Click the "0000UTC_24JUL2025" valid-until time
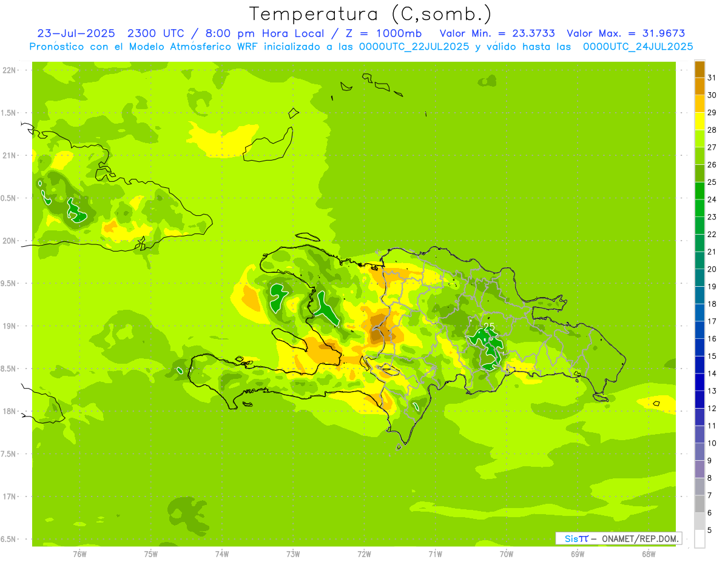Screen dimensions: 728x562 [638, 47]
